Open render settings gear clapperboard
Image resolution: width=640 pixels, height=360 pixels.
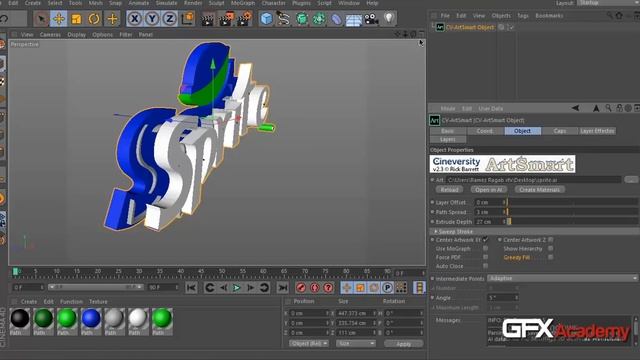coord(244,19)
